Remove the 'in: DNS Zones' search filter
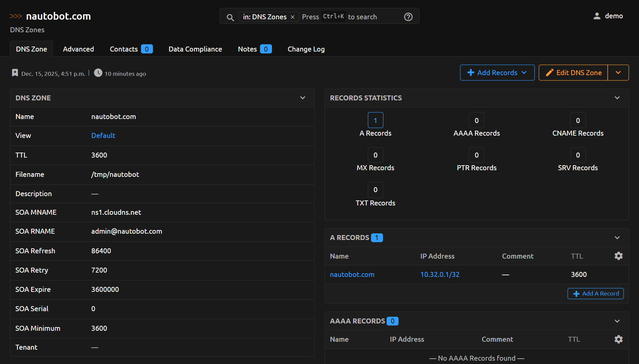This screenshot has height=364, width=639. click(293, 17)
